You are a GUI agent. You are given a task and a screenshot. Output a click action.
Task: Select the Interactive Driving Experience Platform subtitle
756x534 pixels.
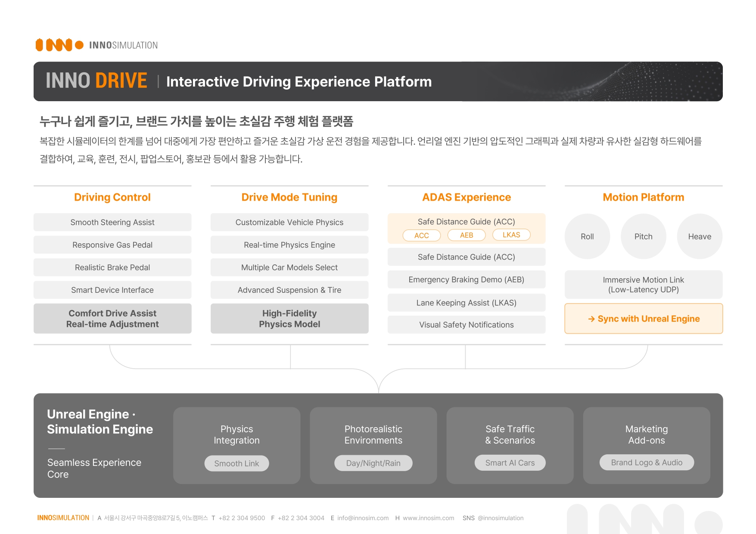pyautogui.click(x=299, y=82)
